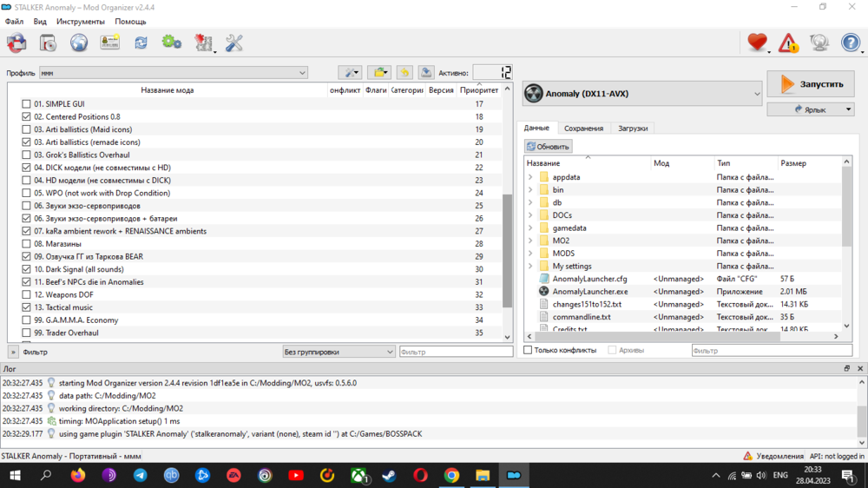Click the red heart Endorse icon

click(757, 43)
